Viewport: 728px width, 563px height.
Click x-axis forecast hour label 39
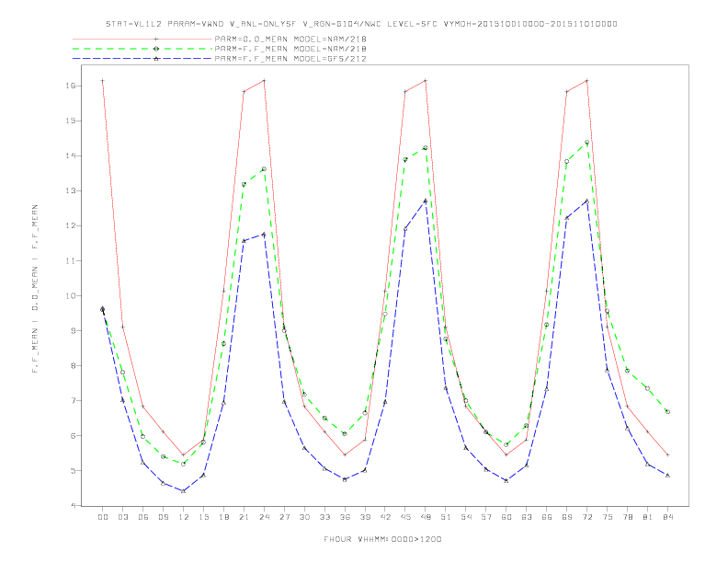[365, 517]
